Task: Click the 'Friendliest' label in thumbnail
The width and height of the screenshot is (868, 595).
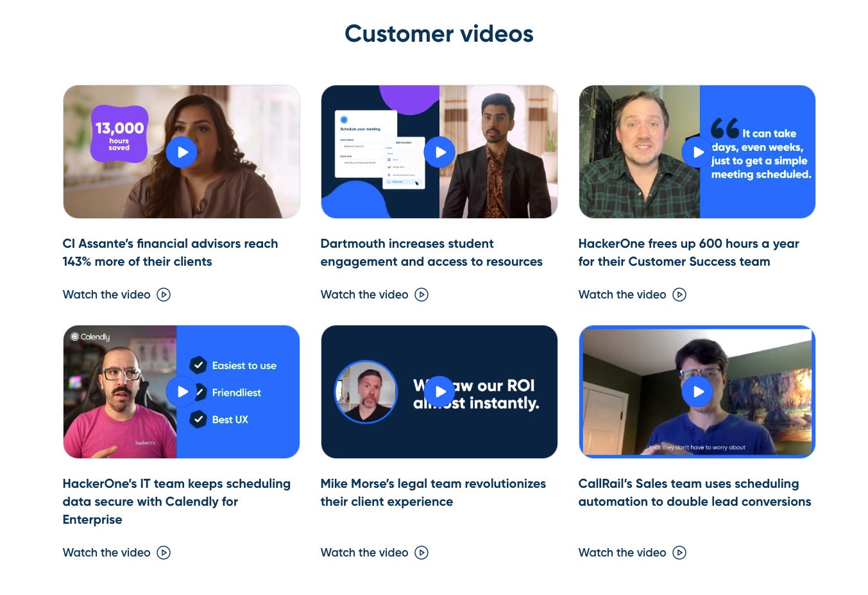Action: point(237,392)
